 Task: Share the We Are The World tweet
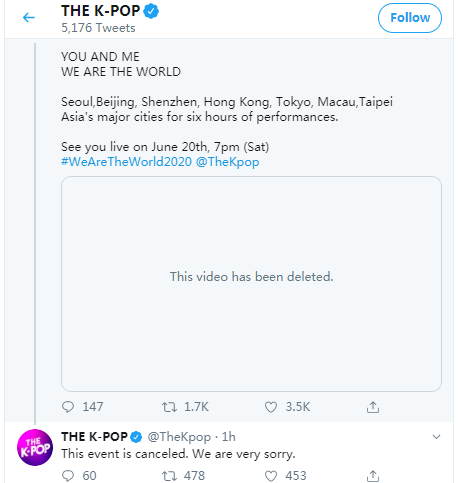(x=373, y=407)
